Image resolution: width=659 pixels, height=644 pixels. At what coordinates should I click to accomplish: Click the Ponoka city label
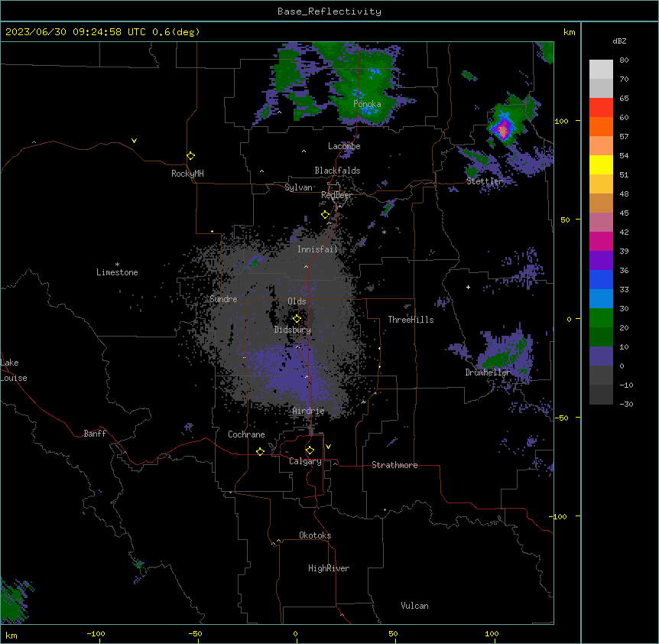coord(367,104)
